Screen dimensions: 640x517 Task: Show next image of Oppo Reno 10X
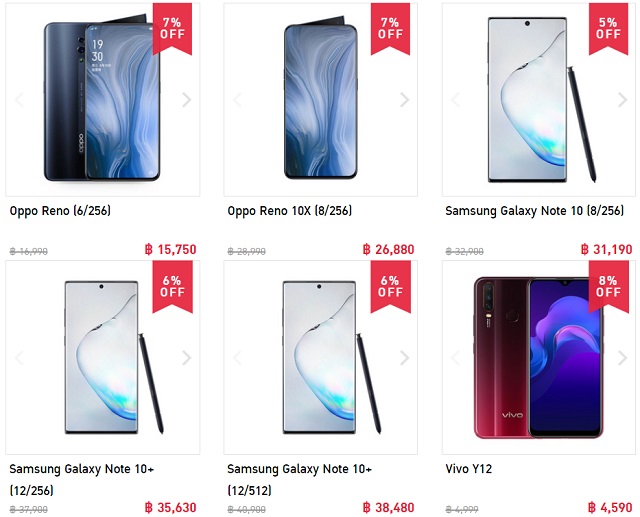404,100
